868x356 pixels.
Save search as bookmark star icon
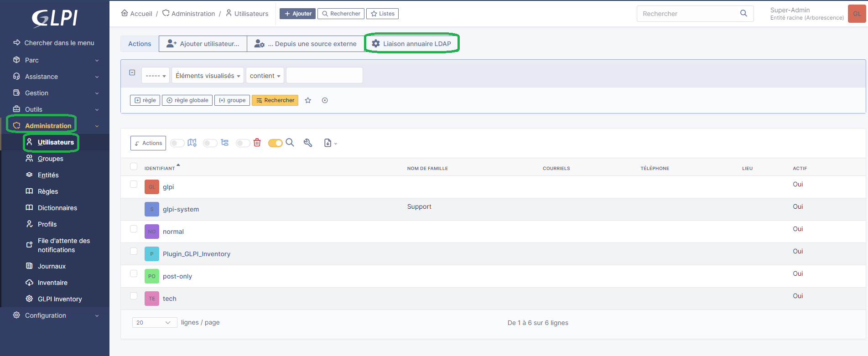click(308, 100)
